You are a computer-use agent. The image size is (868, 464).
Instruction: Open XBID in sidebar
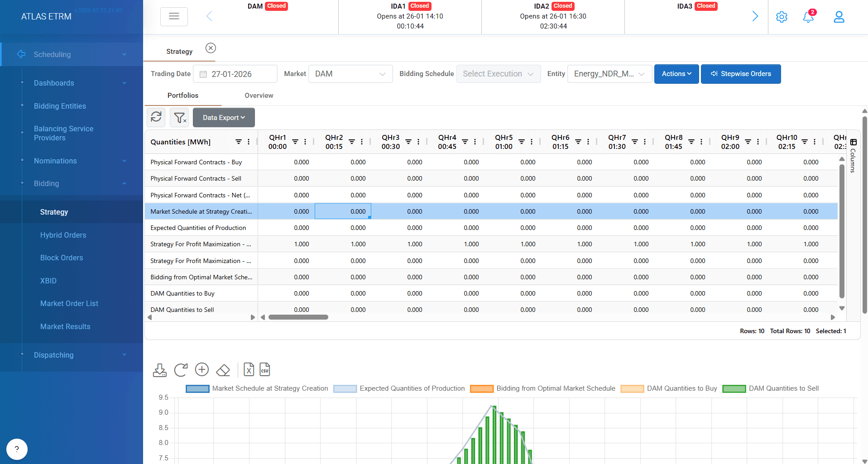click(48, 281)
